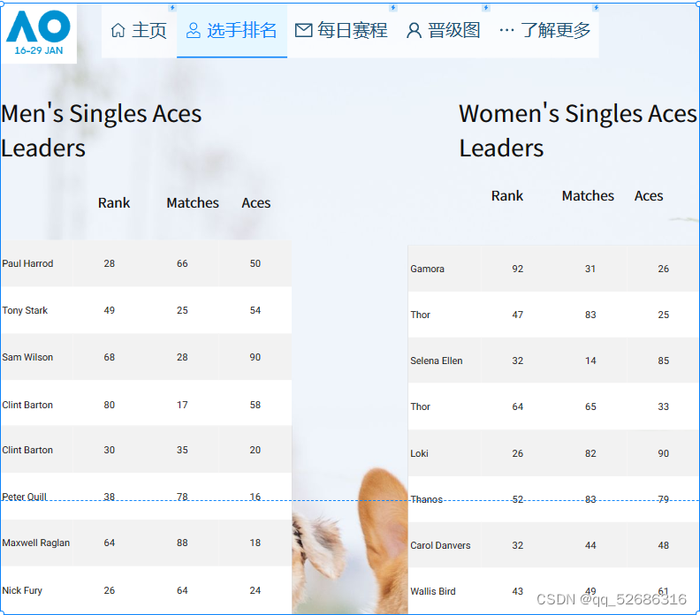Click the men's Aces column header
The image size is (700, 615).
(x=255, y=203)
